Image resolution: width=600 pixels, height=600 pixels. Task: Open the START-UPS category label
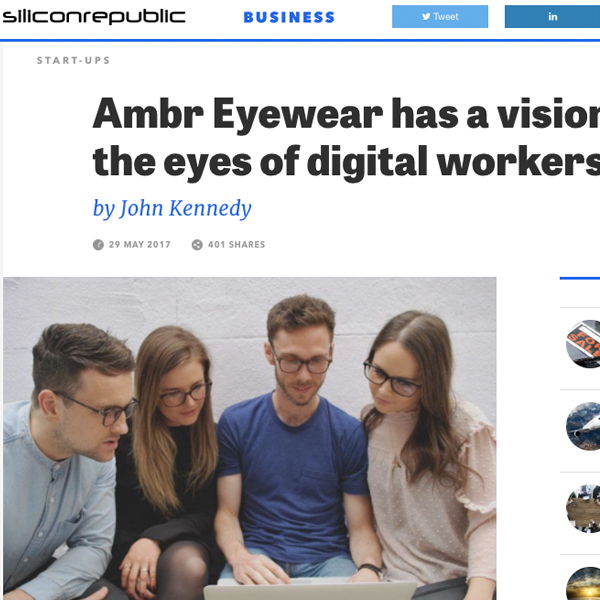73,60
